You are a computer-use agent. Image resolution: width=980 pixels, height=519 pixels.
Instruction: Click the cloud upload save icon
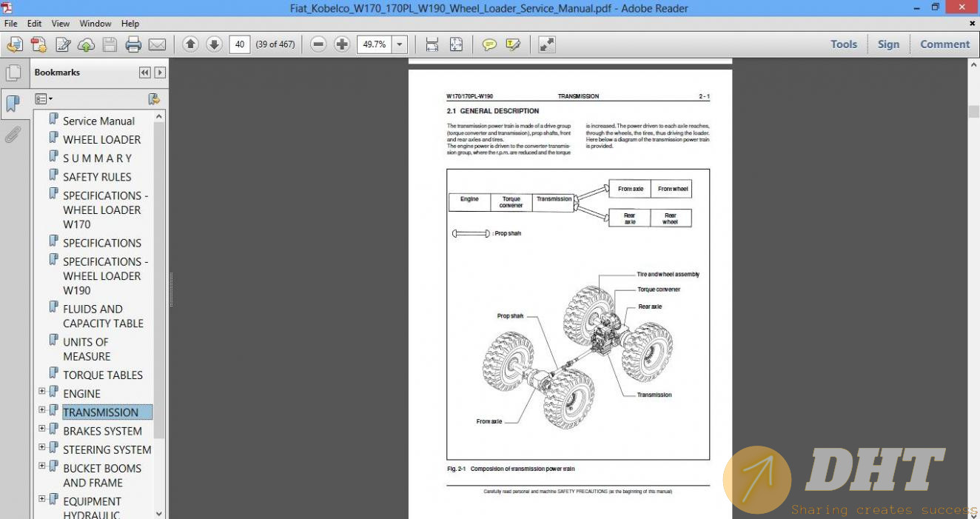(x=86, y=44)
